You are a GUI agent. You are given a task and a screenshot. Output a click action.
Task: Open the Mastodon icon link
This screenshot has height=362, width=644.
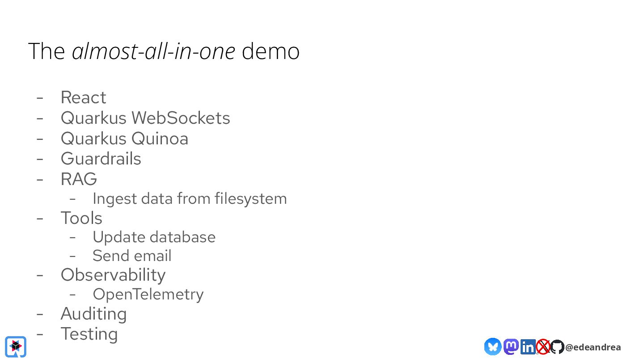coord(511,346)
